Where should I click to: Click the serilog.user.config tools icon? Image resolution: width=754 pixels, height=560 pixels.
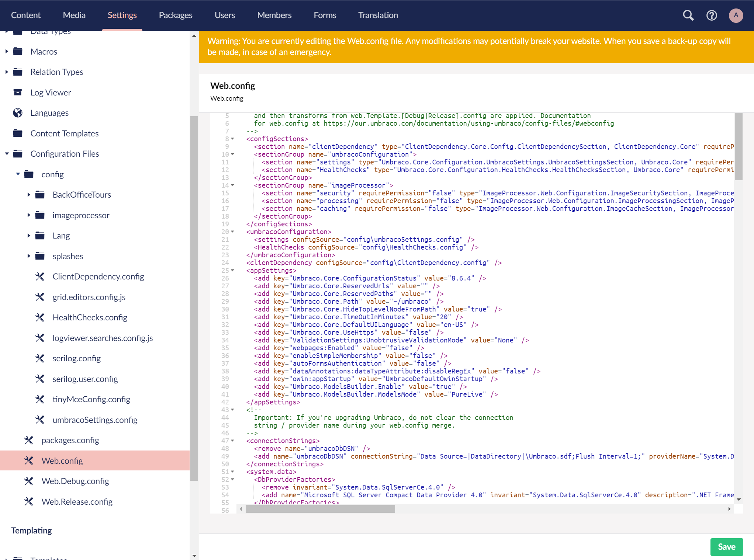click(40, 379)
